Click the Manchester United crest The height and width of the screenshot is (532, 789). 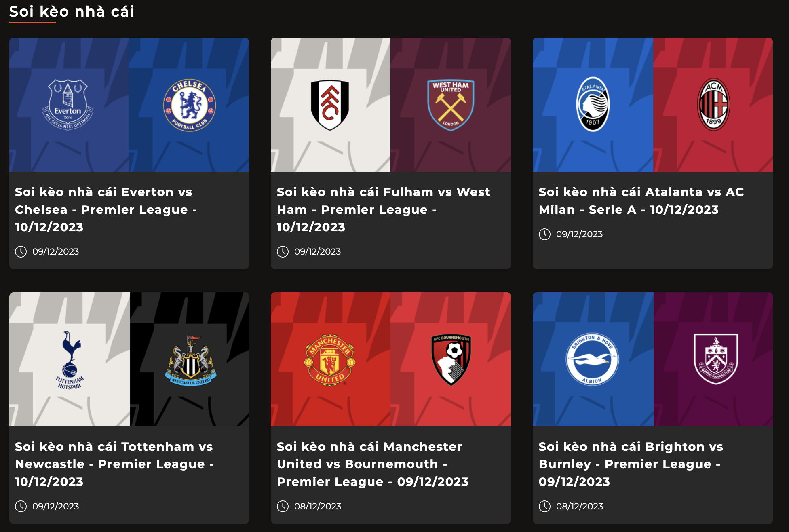[330, 360]
